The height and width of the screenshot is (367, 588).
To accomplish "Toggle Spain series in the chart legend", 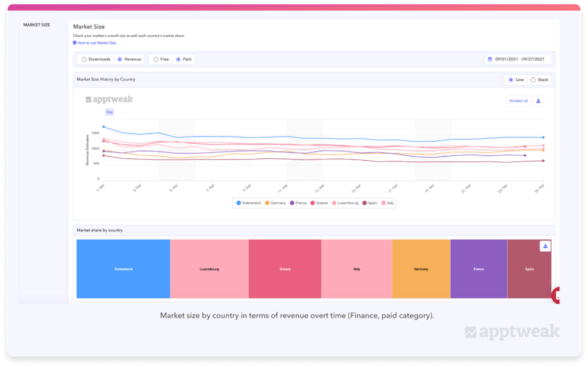I will (370, 203).
